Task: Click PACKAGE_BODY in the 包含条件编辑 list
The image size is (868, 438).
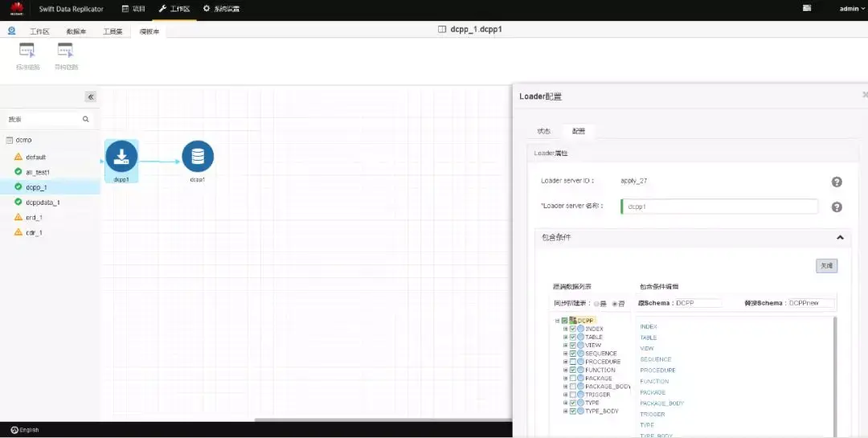Action: [662, 403]
